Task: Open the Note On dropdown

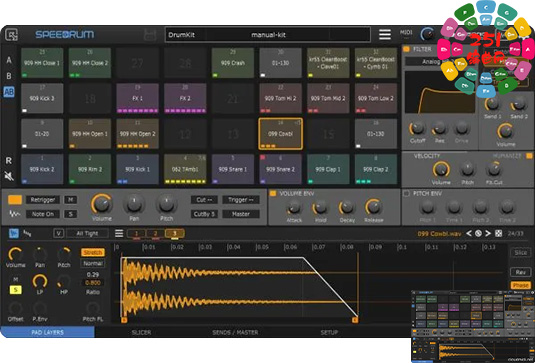Action: (x=43, y=214)
